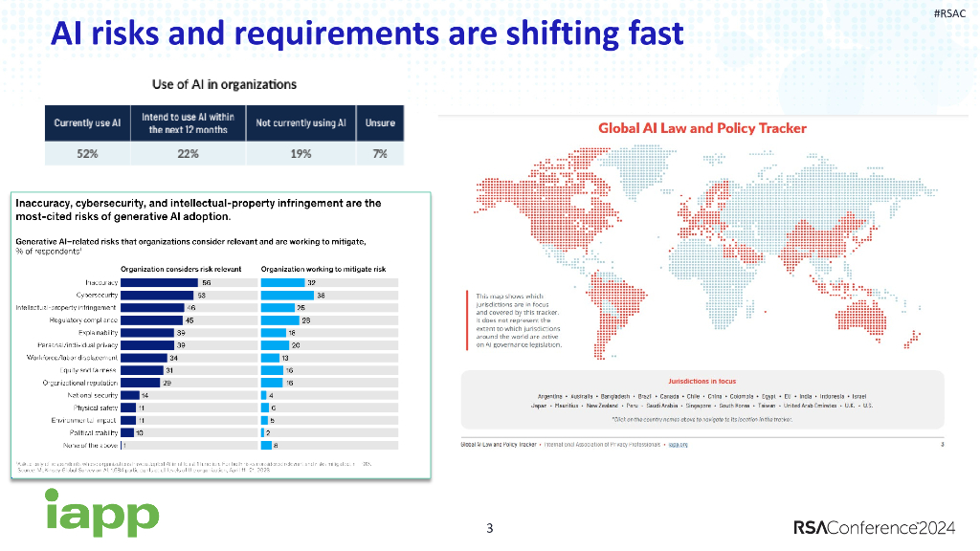
Task: Click slide page number 3 at bottom center
Action: click(489, 528)
